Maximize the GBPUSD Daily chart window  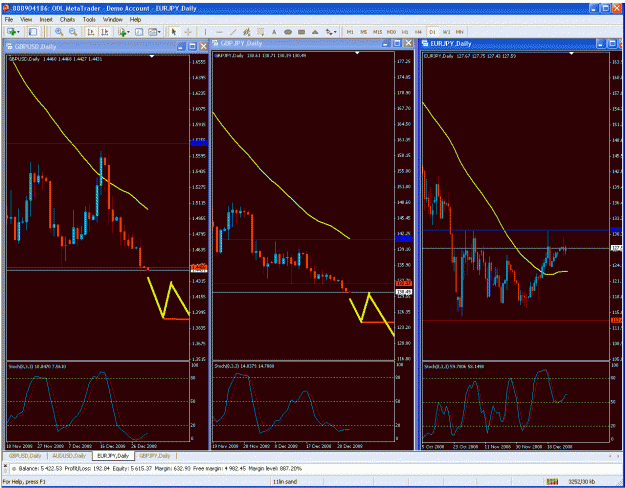[x=192, y=47]
